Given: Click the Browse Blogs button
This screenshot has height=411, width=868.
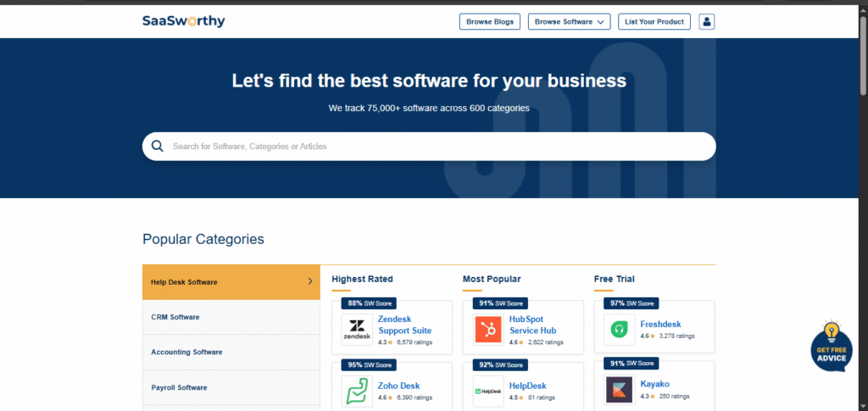Looking at the screenshot, I should click(489, 21).
